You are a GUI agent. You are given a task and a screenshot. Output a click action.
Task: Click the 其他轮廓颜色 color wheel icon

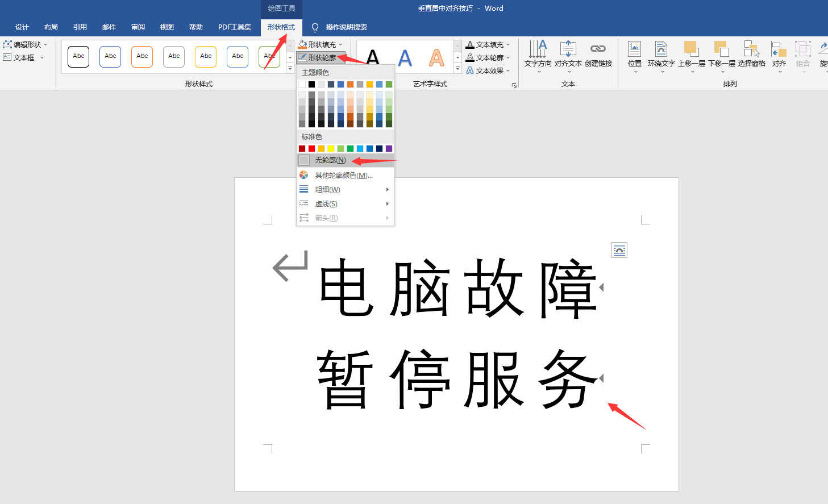point(304,175)
